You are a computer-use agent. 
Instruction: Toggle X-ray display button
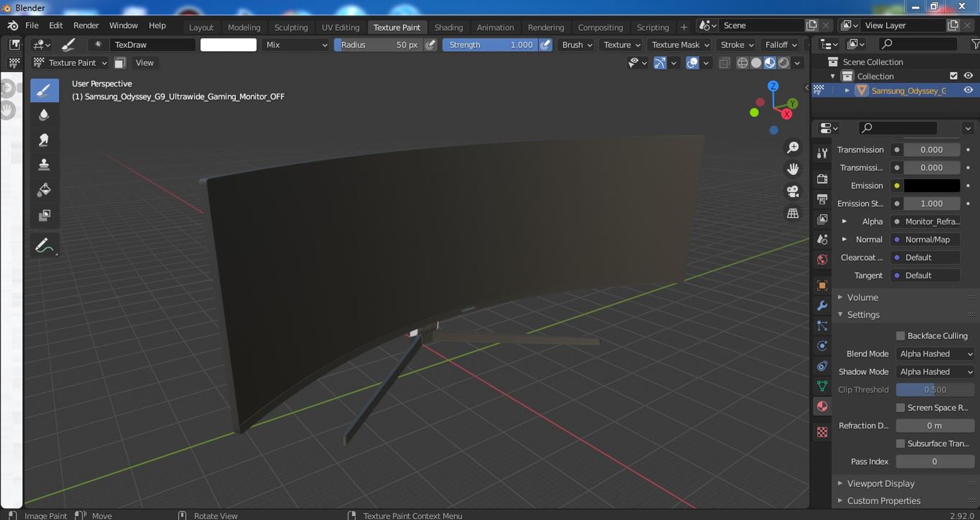click(724, 63)
